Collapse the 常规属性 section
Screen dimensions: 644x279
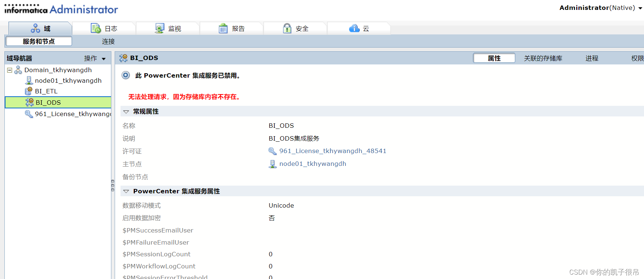point(126,111)
